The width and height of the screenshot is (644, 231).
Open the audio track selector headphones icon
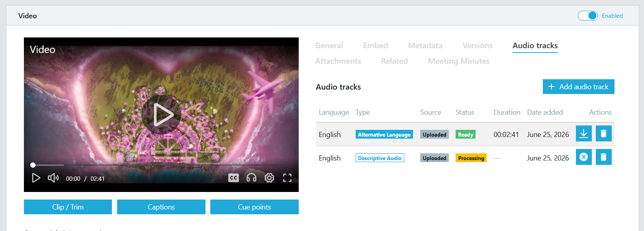click(251, 178)
